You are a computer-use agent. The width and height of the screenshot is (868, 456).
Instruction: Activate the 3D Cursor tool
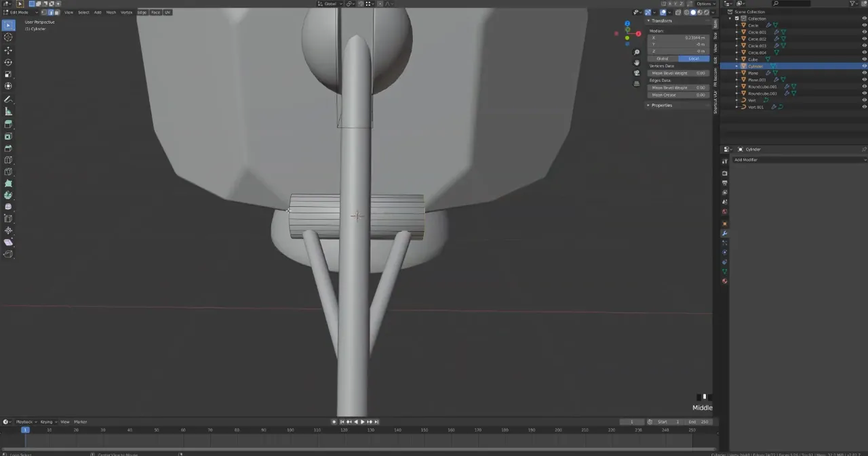tap(8, 38)
